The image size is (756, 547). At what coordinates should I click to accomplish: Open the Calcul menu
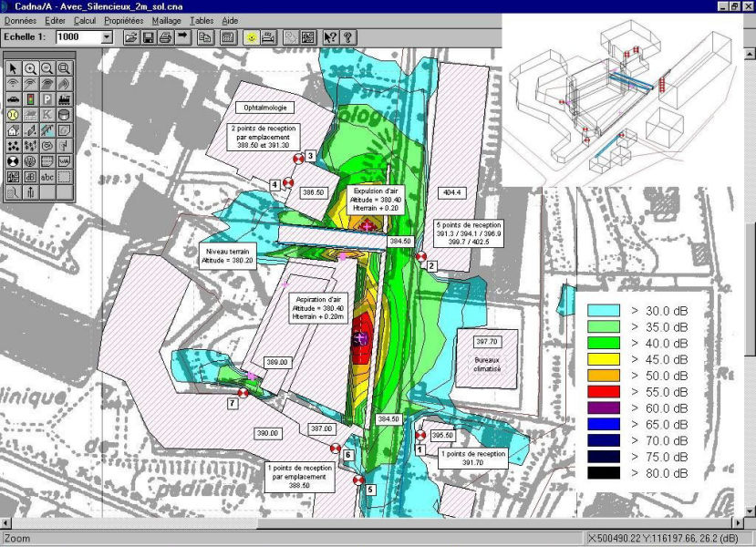click(x=84, y=19)
